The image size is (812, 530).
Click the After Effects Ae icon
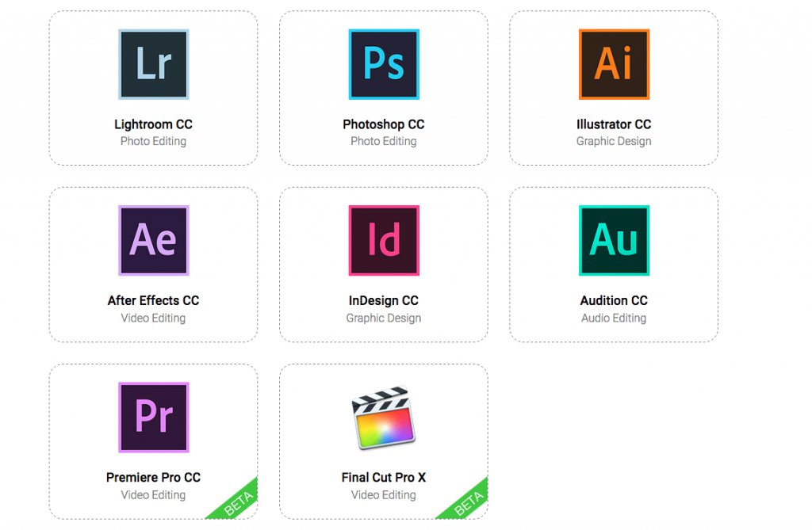[153, 241]
